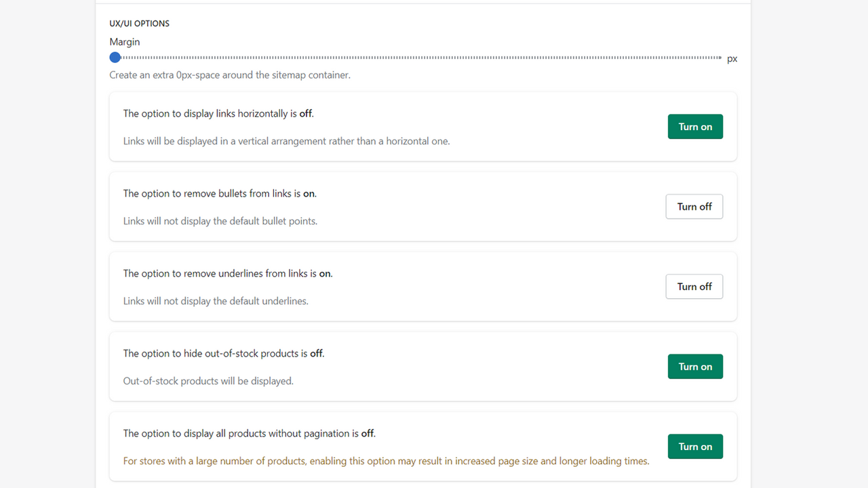Screen dimensions: 868x488
Task: Click the sitemap container spacing hint text
Action: click(x=230, y=75)
